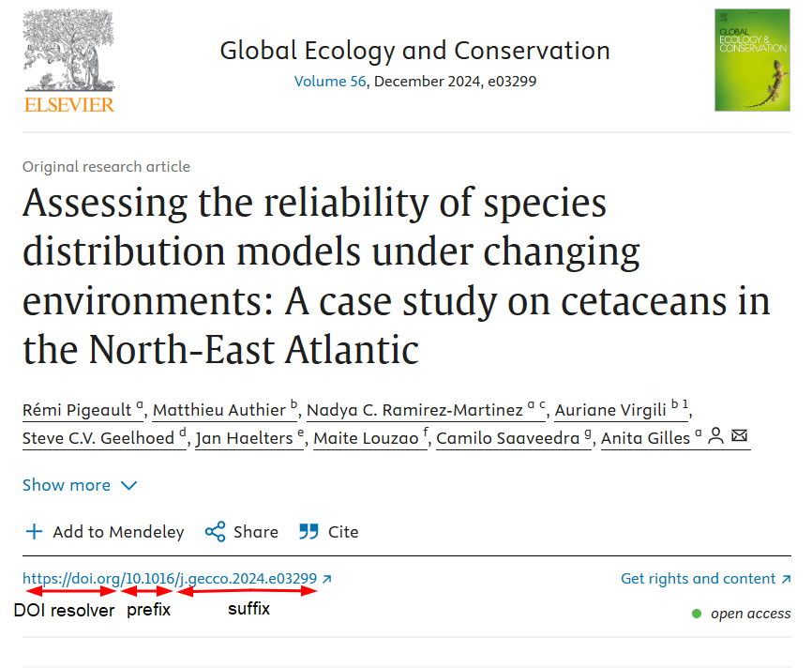
Task: Click the Share network icon
Action: [216, 532]
